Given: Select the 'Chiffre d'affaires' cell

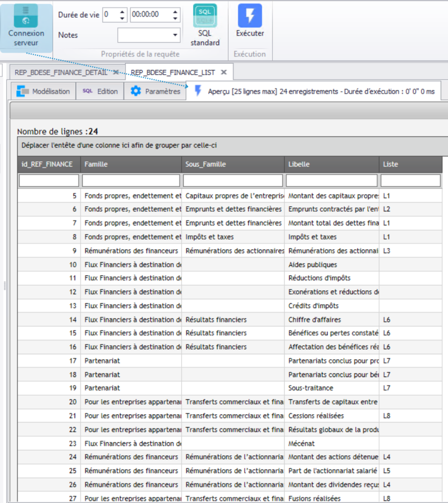Looking at the screenshot, I should coord(332,320).
